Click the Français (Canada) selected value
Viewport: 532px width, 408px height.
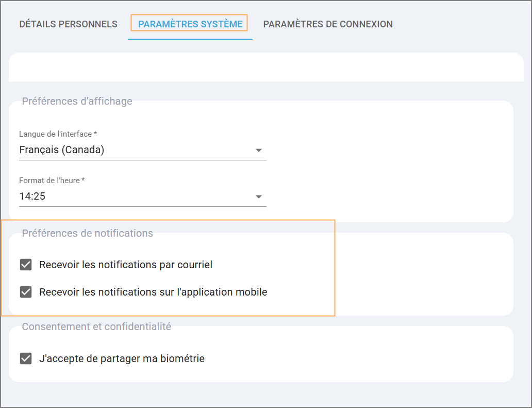tap(62, 150)
